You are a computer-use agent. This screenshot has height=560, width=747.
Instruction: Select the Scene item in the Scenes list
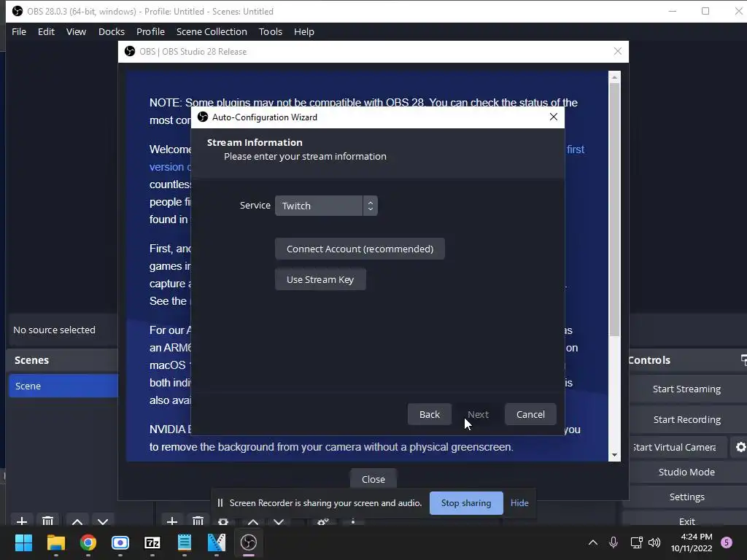coord(63,386)
